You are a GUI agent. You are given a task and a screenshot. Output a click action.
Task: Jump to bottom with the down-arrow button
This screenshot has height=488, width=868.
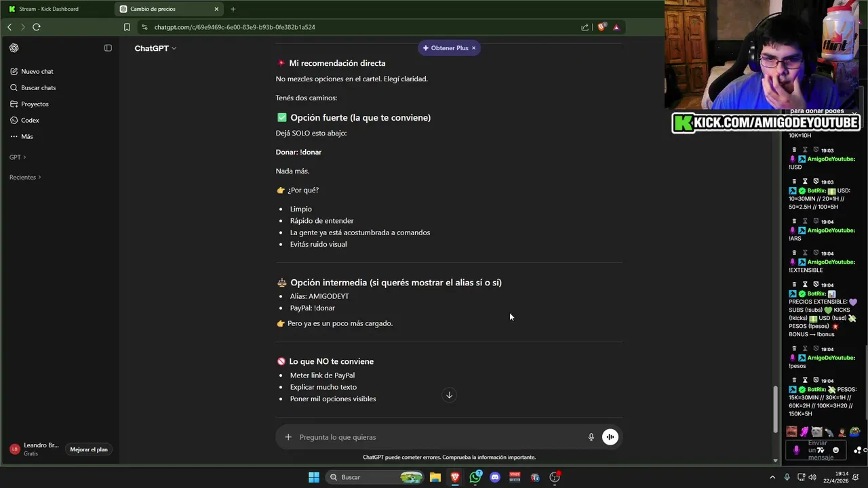point(449,395)
